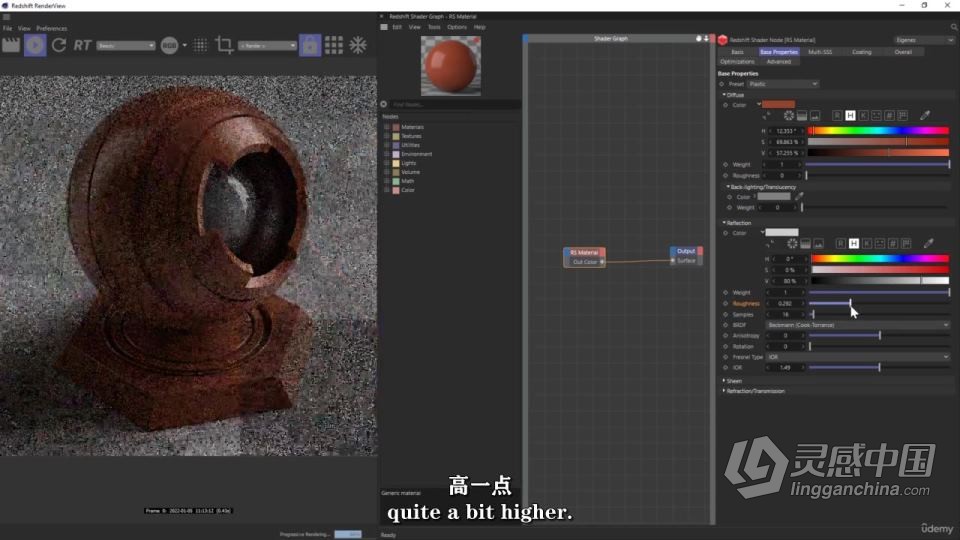Click the nine-square grid icon in RenderView
The width and height of the screenshot is (960, 540).
click(x=334, y=45)
